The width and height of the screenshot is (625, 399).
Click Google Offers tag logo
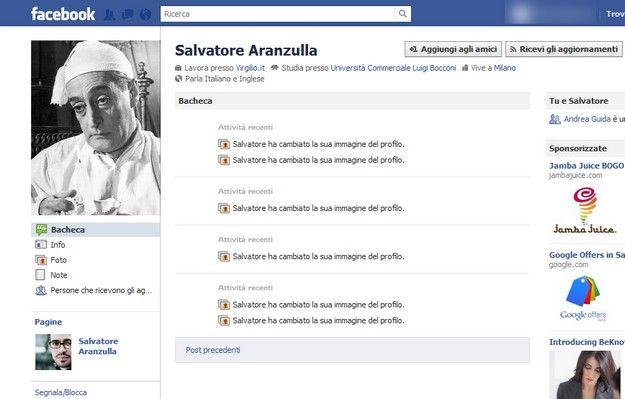coord(583,298)
